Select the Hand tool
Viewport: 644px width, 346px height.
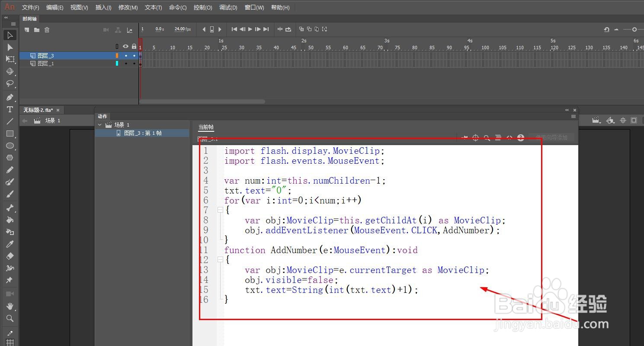10,306
